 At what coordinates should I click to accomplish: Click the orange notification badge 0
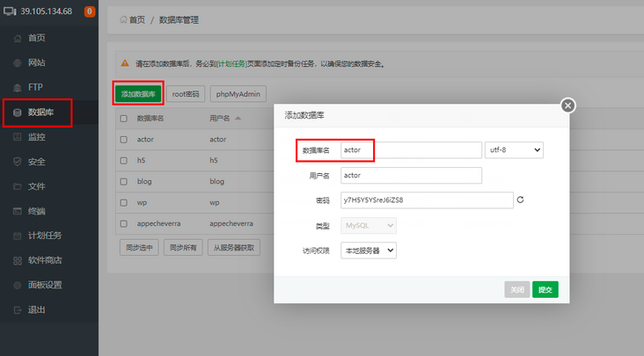coord(90,11)
